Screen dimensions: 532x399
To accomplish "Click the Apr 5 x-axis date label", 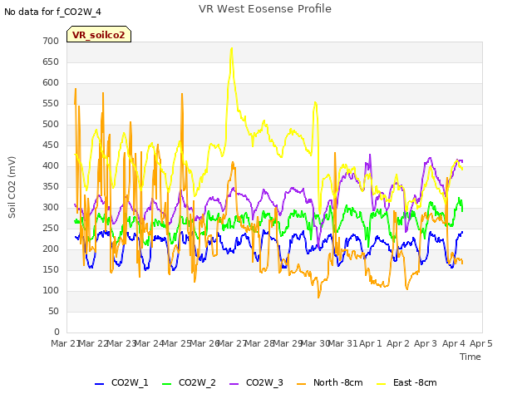I will point(480,343).
